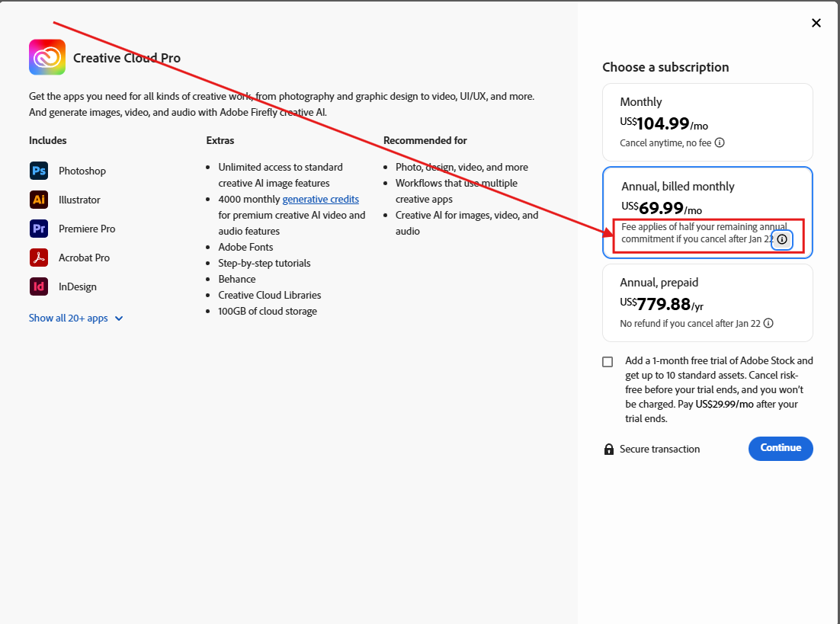Click the Photoshop app icon

tap(39, 171)
